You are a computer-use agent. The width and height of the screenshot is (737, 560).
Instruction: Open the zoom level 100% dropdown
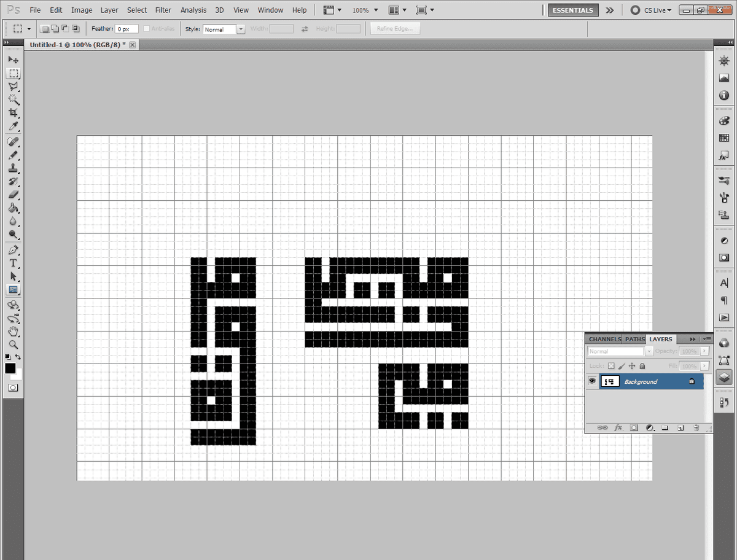coord(365,10)
